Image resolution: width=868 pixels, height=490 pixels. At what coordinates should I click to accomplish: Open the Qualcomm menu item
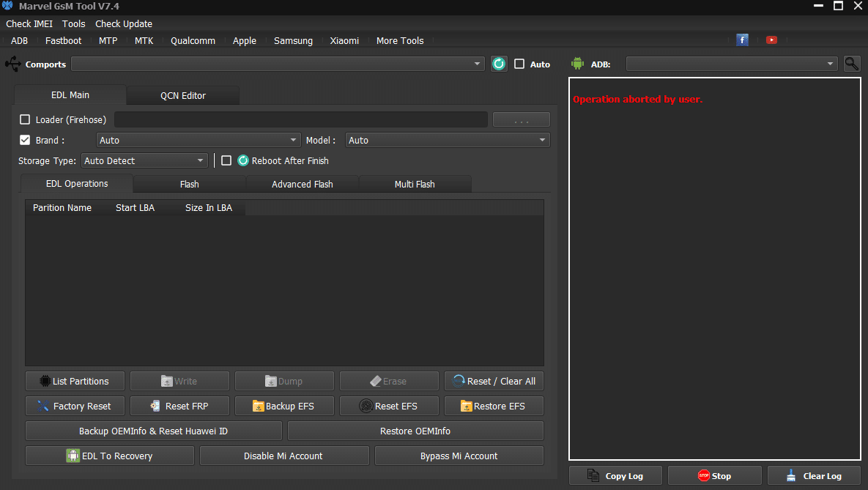click(193, 41)
